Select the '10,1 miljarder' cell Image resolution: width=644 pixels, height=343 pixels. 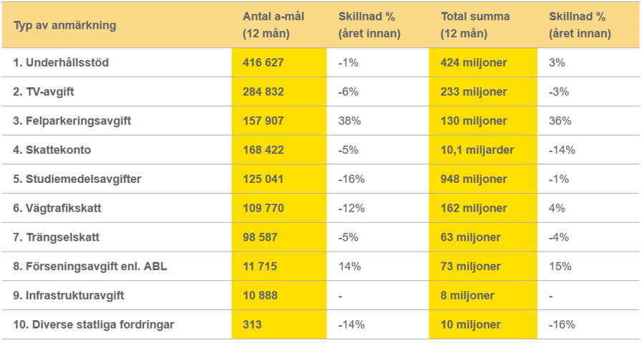point(477,150)
